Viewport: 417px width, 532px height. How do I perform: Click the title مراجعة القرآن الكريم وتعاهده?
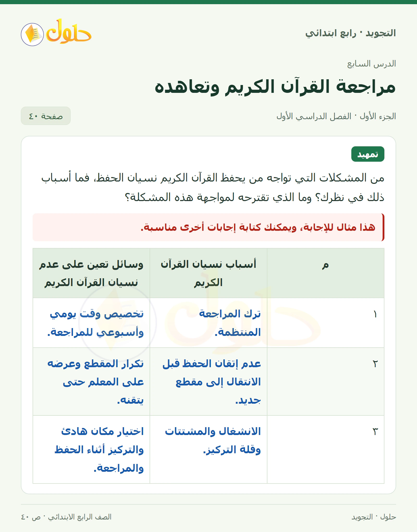pyautogui.click(x=275, y=87)
